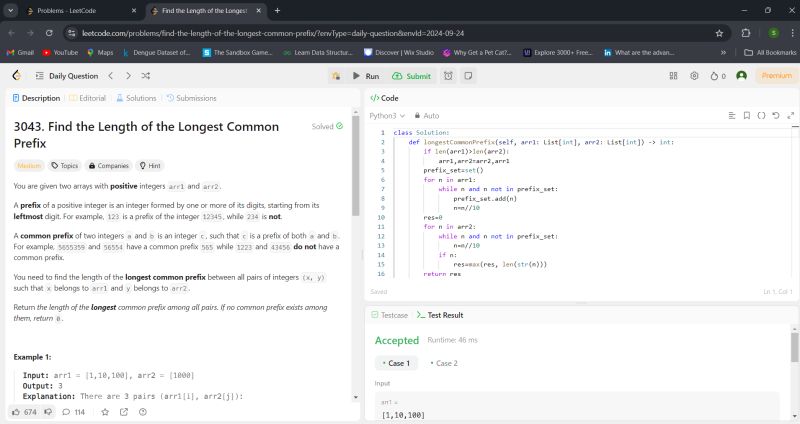Switch to the Editorial tab
Screen dimensions: 800x424
point(87,98)
